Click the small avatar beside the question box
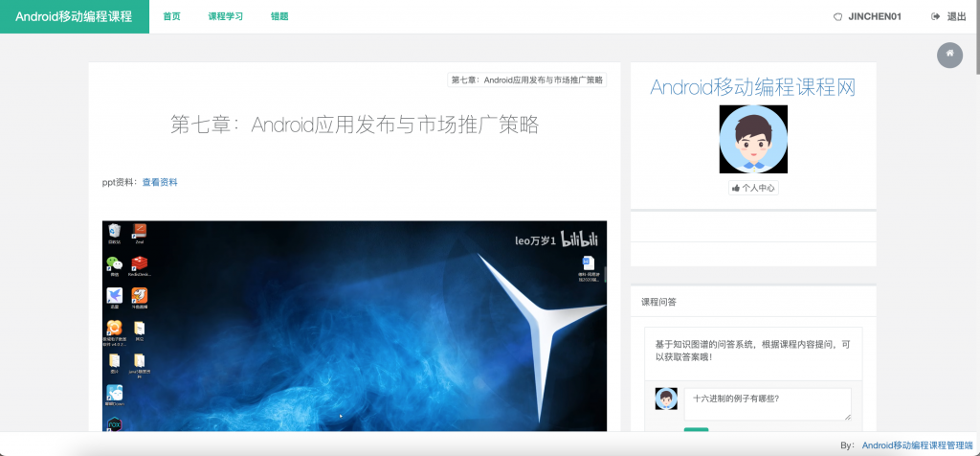This screenshot has width=980, height=456. pos(666,399)
